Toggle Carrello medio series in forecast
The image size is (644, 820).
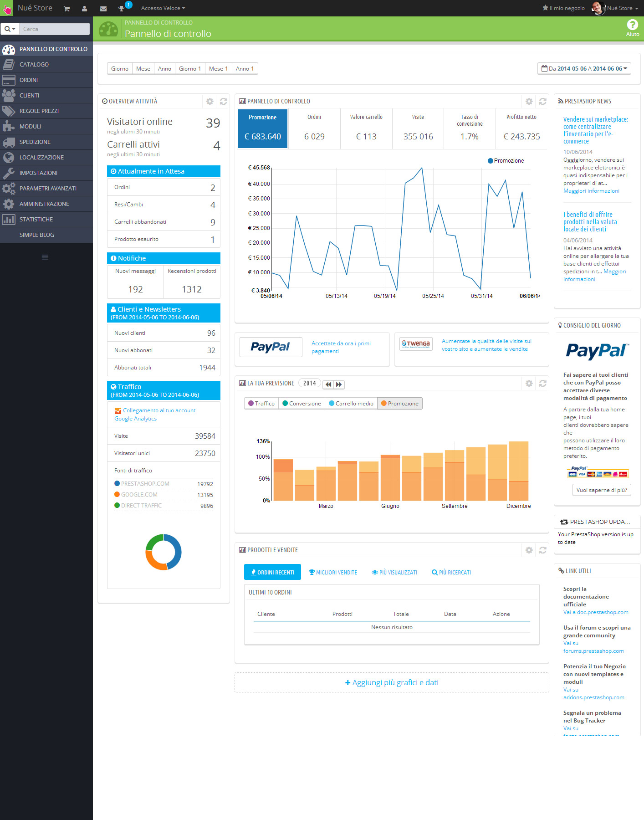click(x=351, y=404)
